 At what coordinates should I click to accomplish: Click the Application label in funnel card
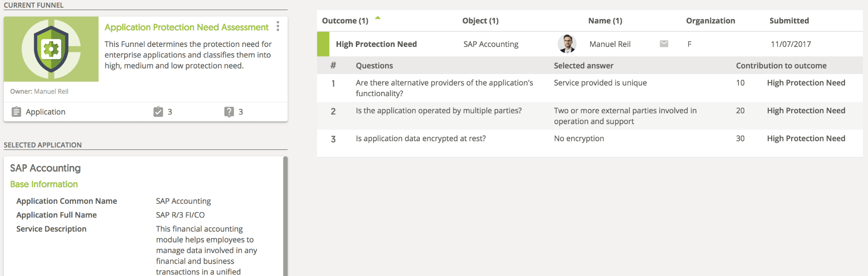46,112
